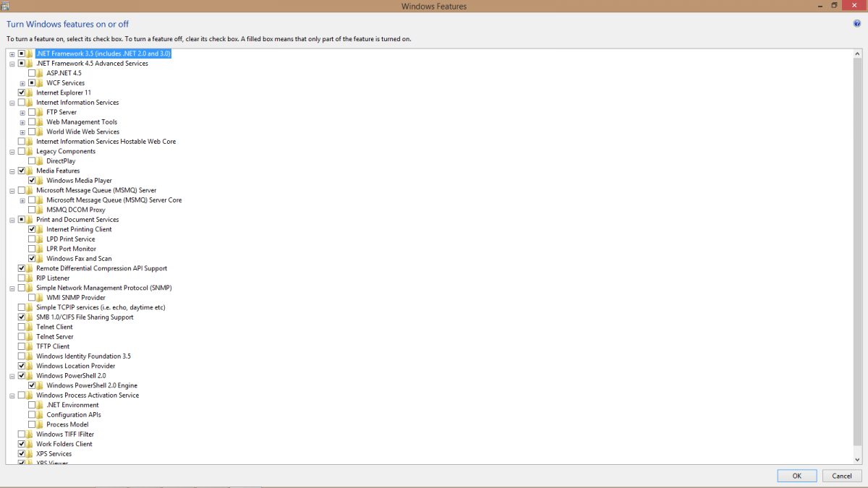This screenshot has width=868, height=488.
Task: Click the folder icon next to Process Model
Action: pyautogui.click(x=41, y=424)
